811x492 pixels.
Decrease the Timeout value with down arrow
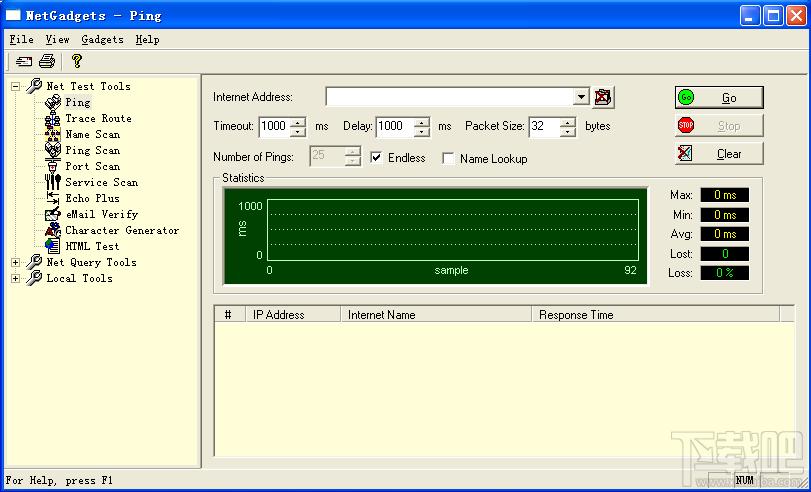tap(298, 131)
